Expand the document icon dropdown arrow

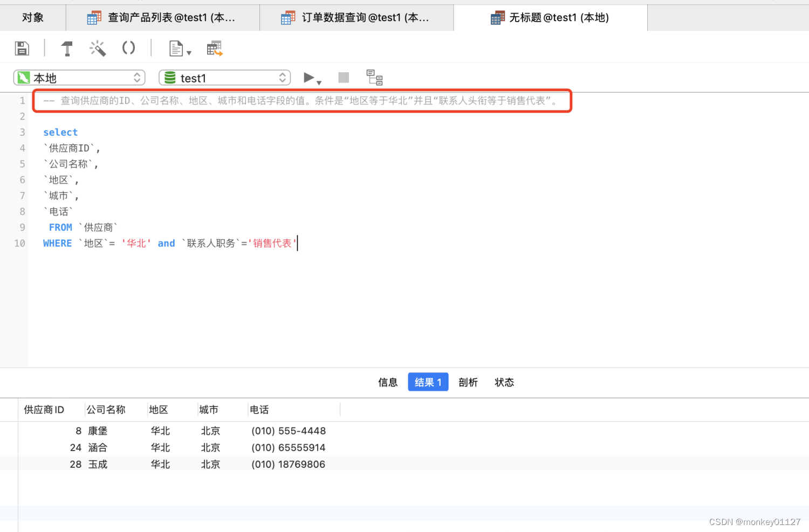[x=189, y=53]
